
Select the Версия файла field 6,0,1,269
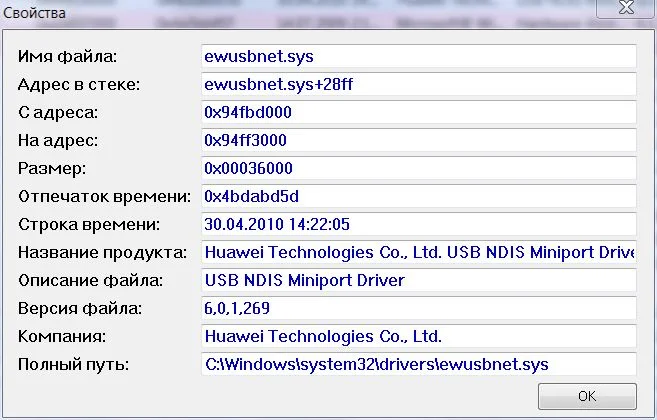pos(419,308)
